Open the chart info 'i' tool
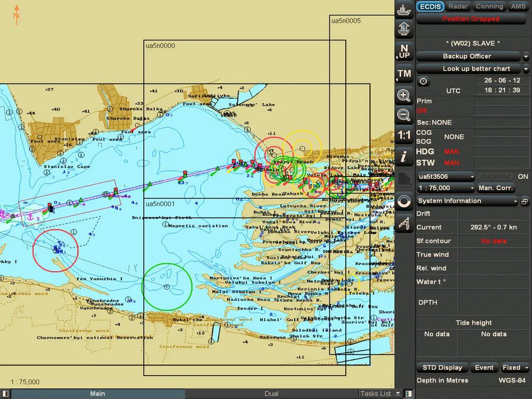Screen dimensions: 532x399 [404, 156]
